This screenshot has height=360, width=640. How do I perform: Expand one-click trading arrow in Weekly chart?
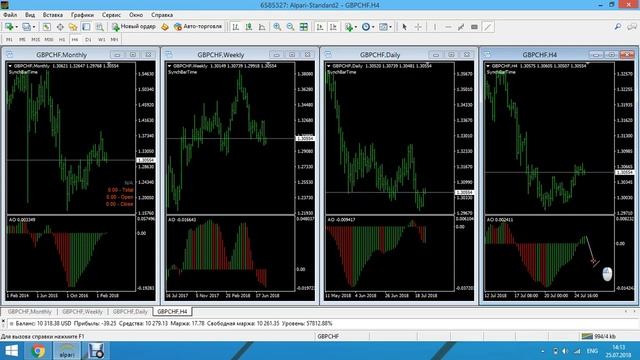(x=169, y=66)
